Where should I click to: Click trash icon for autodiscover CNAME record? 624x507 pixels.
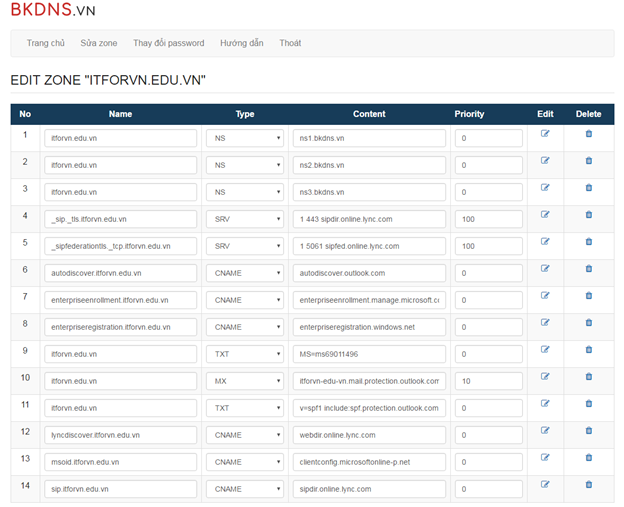tap(588, 268)
